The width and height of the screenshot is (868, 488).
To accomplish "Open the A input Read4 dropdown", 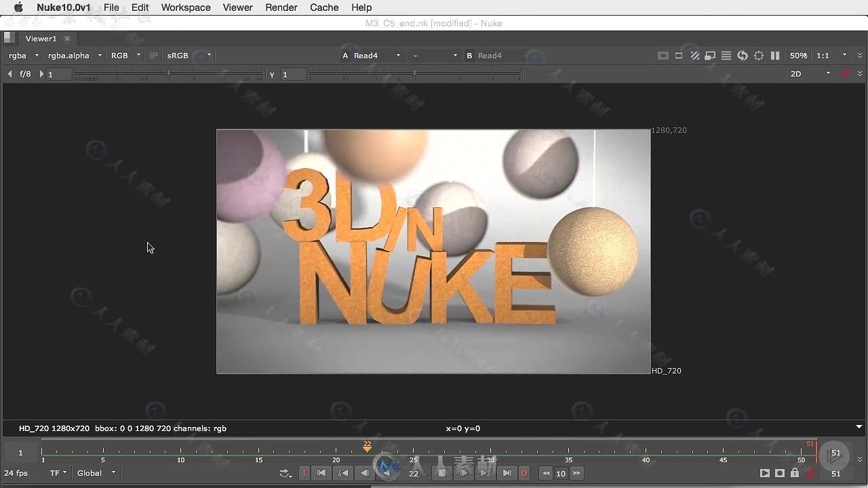I will pyautogui.click(x=376, y=56).
